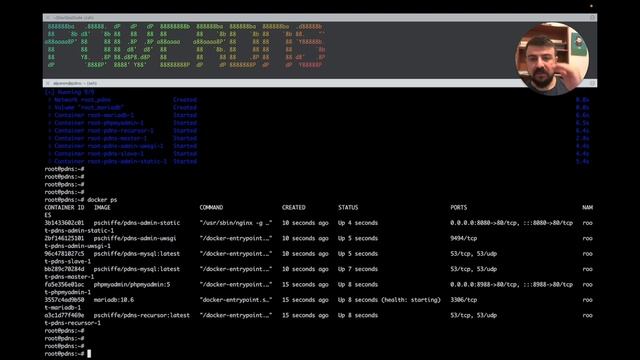Click pdns-mysql:latest image in the 96c4781027c5 row
This screenshot has height=360, width=640.
[x=137, y=254]
